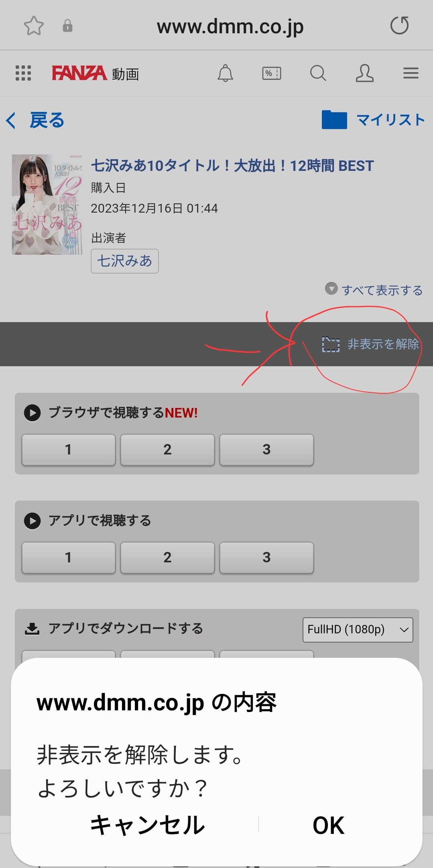The image size is (433, 868).
Task: Tap the video cover thumbnail
Action: [47, 205]
